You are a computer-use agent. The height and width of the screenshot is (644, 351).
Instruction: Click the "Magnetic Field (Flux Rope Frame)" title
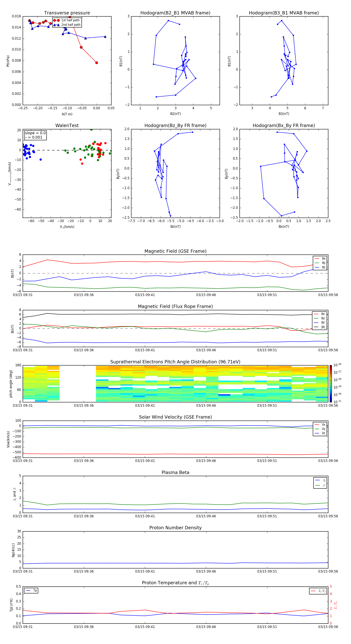(x=175, y=307)
